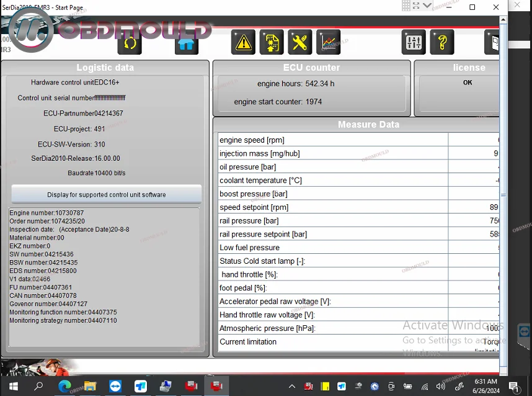
Task: Click the yellow refresh/reconnect icon
Action: click(x=130, y=43)
